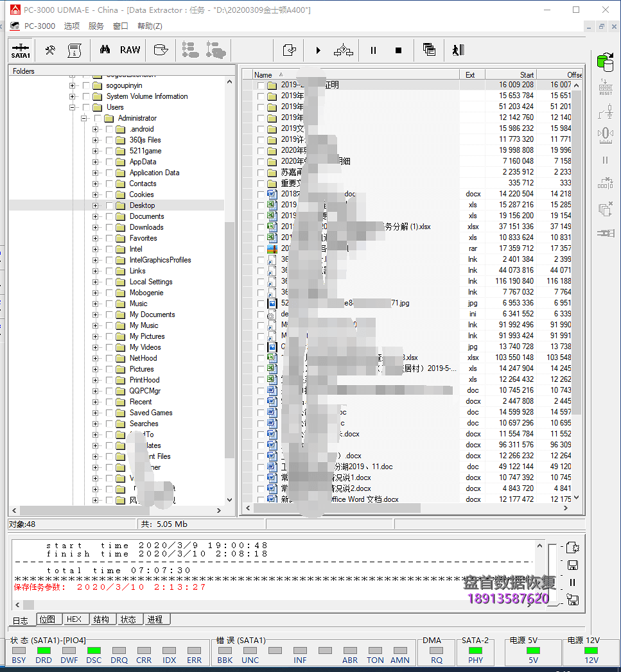Click the disk hand icon in toolbar
This screenshot has height=672, width=621.
coord(161,50)
